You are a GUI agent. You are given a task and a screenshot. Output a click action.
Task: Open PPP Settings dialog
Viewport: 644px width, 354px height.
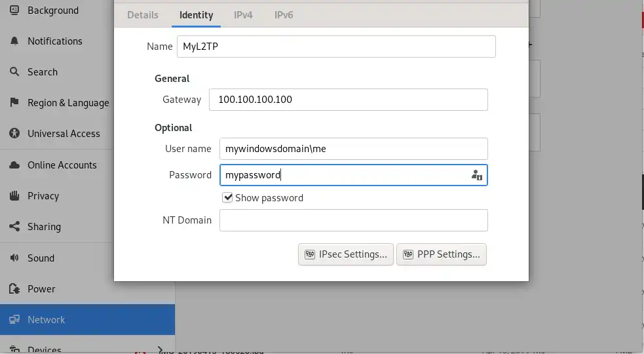[442, 254]
